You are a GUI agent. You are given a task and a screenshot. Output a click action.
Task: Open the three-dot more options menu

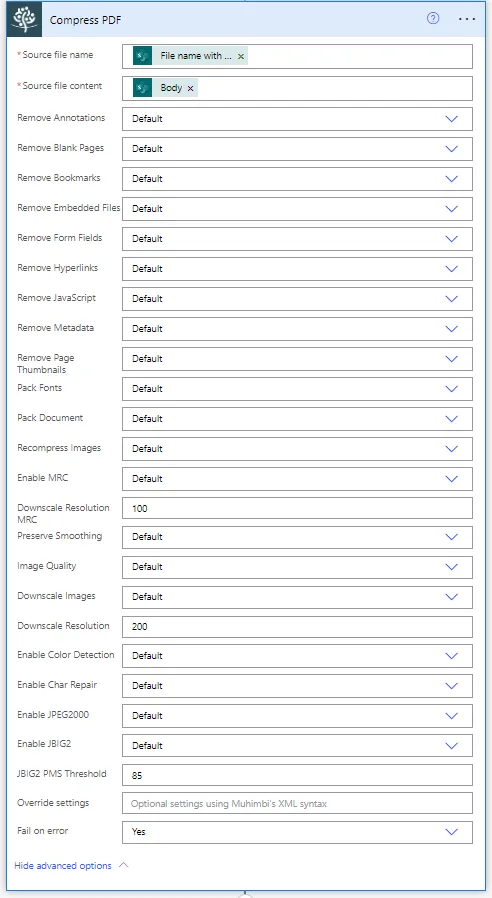(x=467, y=18)
